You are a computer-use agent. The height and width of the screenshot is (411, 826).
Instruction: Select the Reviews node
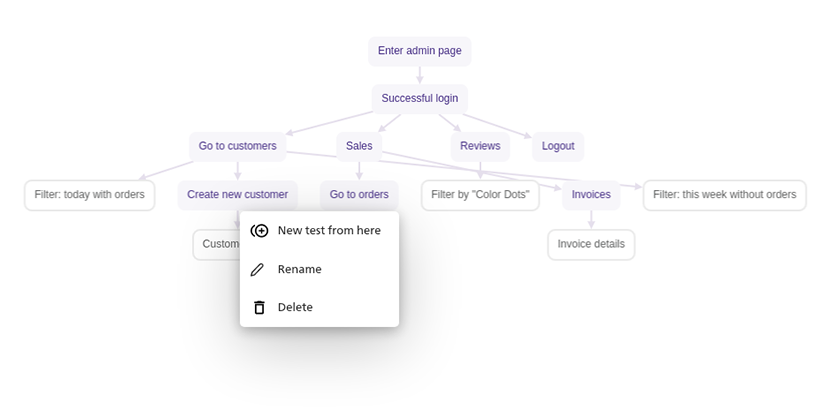coord(480,146)
